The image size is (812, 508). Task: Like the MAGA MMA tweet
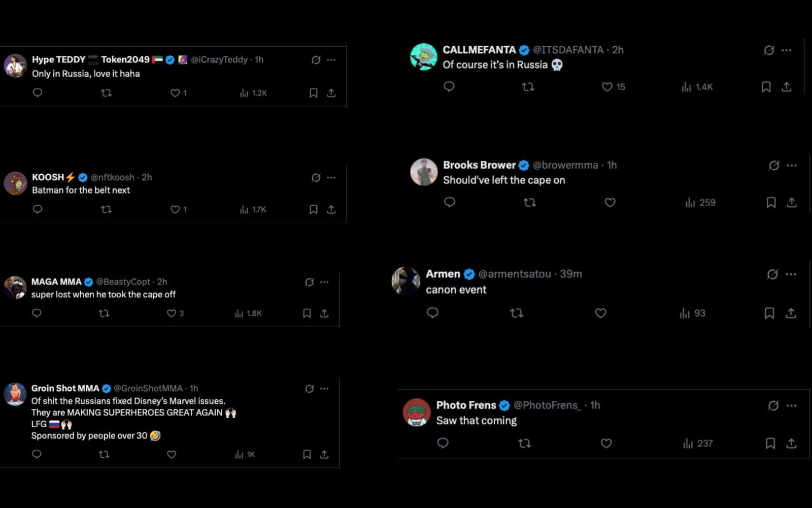[172, 313]
